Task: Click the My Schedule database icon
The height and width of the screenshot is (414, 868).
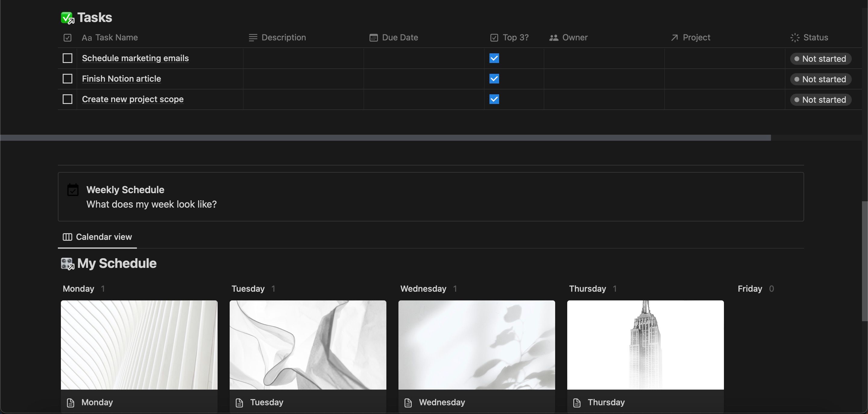Action: [67, 264]
